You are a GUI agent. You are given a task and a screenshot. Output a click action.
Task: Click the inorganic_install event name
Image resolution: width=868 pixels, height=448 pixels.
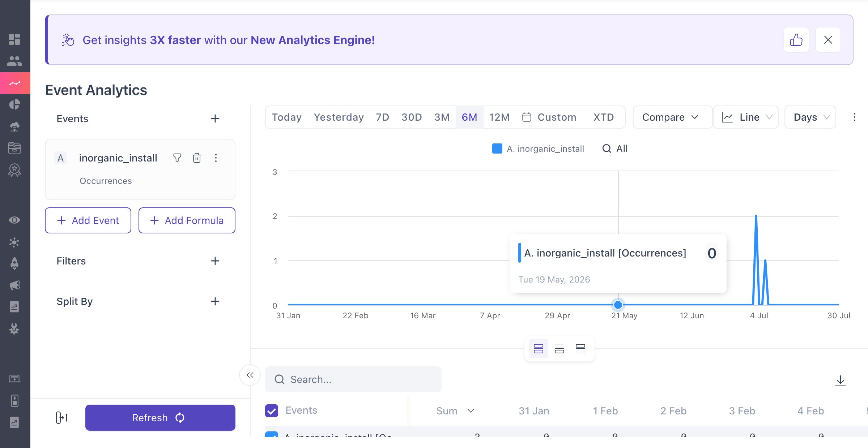tap(118, 158)
